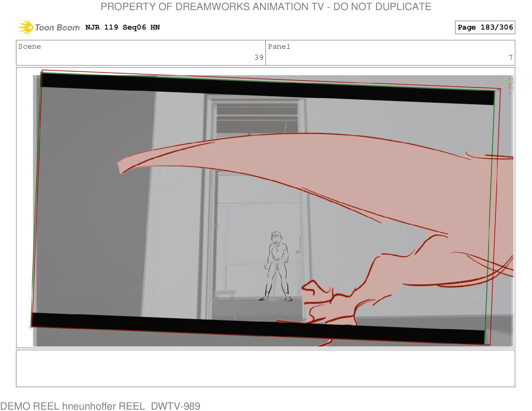This screenshot has width=532, height=411.
Task: Click the "DEMO REEL hneunhoffer REEL_DWTV-989" footer text
Action: [x=100, y=406]
